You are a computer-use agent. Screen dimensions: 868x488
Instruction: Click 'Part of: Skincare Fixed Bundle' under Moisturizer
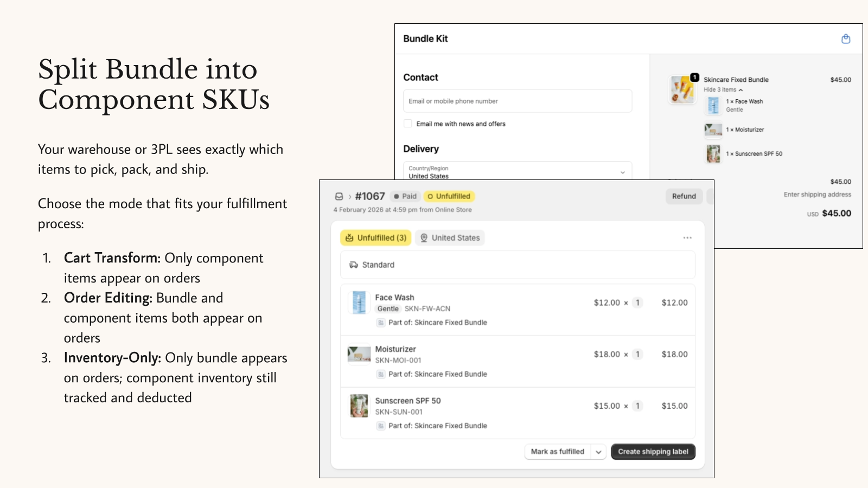coord(438,374)
